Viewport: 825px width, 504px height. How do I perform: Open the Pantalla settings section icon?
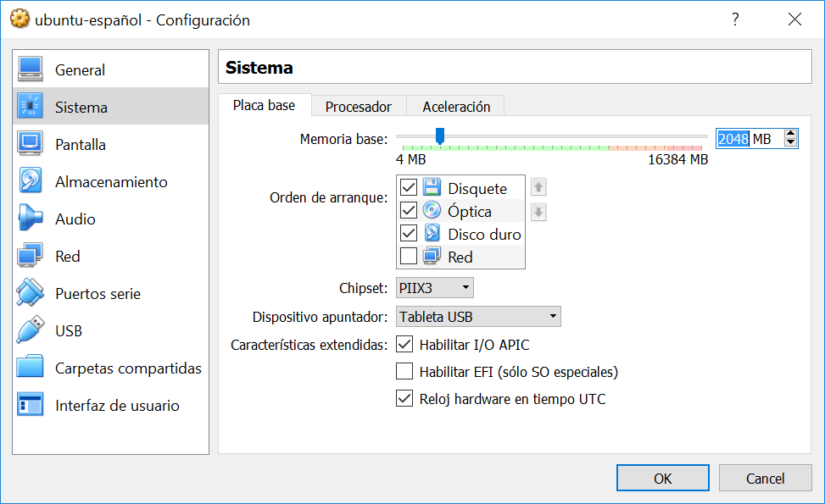coord(31,143)
